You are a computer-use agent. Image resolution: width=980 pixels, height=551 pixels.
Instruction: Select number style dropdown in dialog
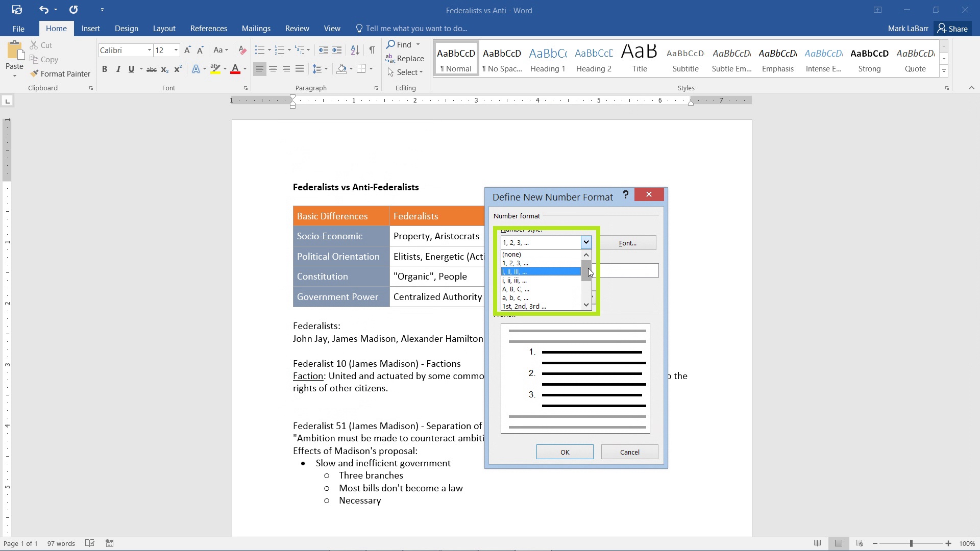545,242
